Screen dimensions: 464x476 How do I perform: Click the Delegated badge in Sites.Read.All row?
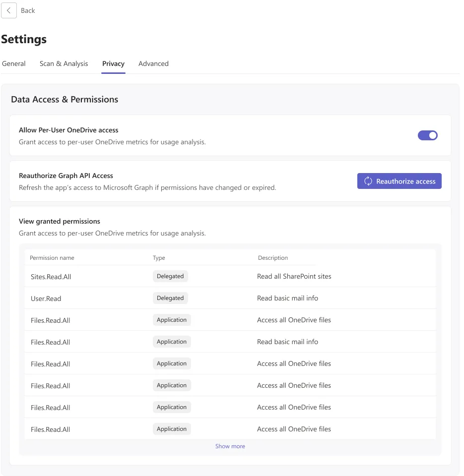tap(170, 276)
